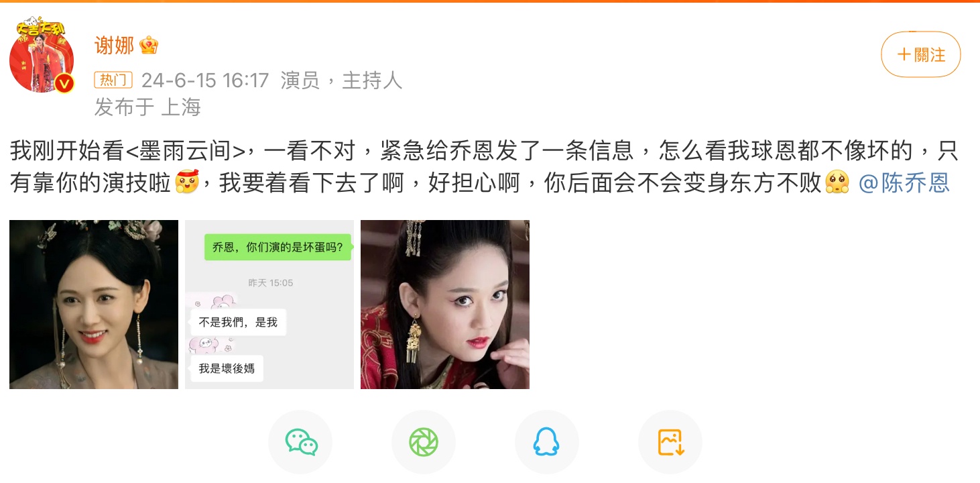Click the post timestamp 24-6-15 16:17
This screenshot has height=483, width=980.
205,80
